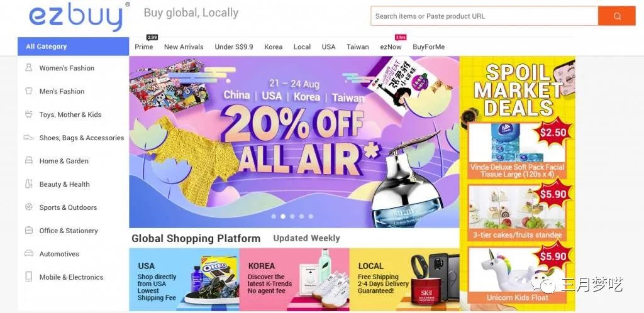Click the Women's Fashion category icon

pos(28,68)
